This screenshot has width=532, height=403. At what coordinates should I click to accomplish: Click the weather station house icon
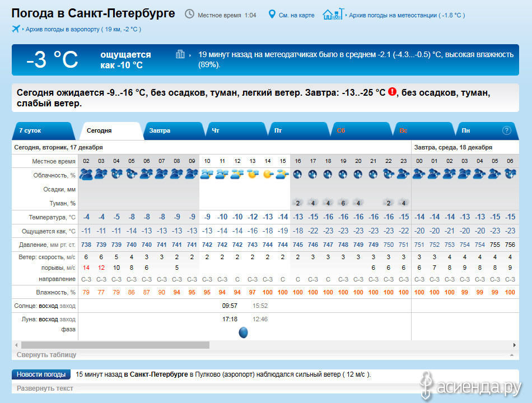tap(332, 15)
